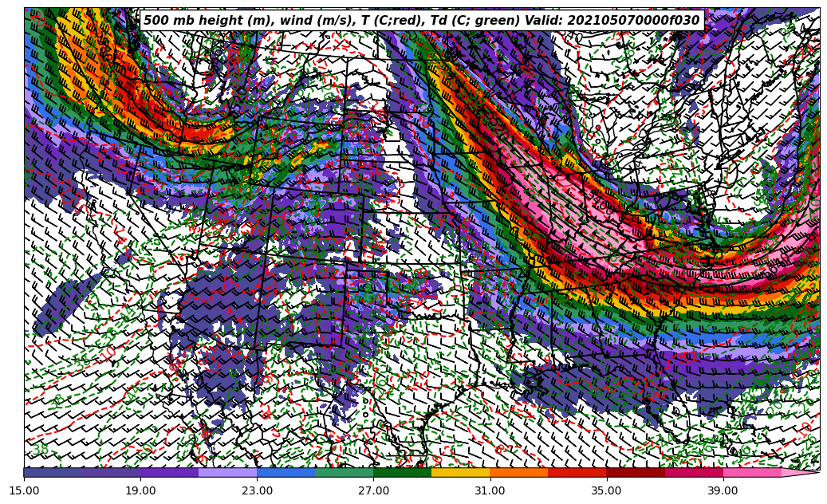Click the bright red colorbar segment left of 35.00
Image resolution: width=827 pixels, height=504 pixels.
click(x=577, y=472)
